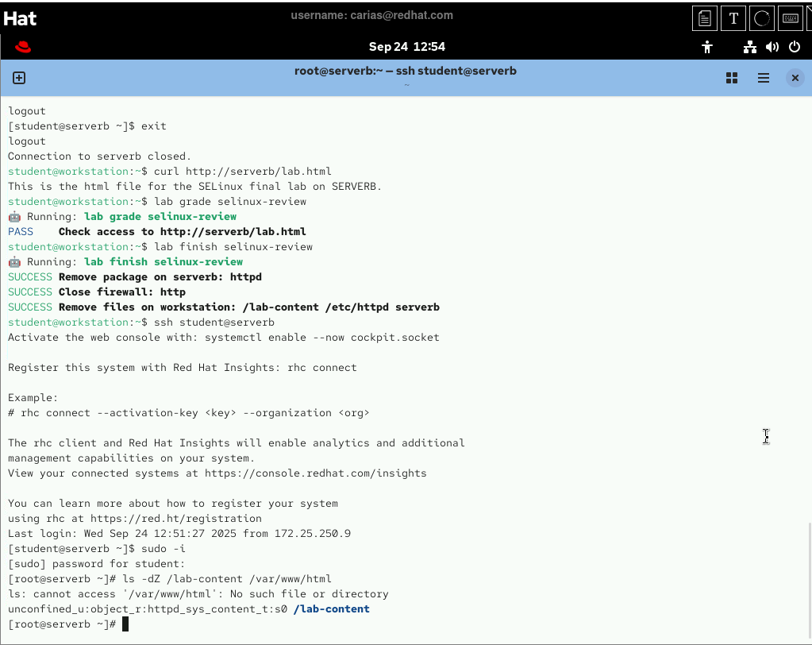Close the terminal window

[x=795, y=78]
